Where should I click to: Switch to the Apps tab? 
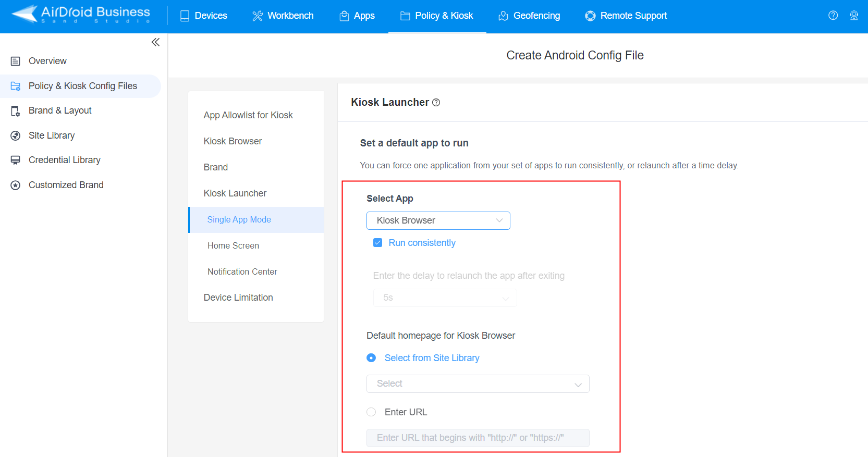(x=357, y=16)
